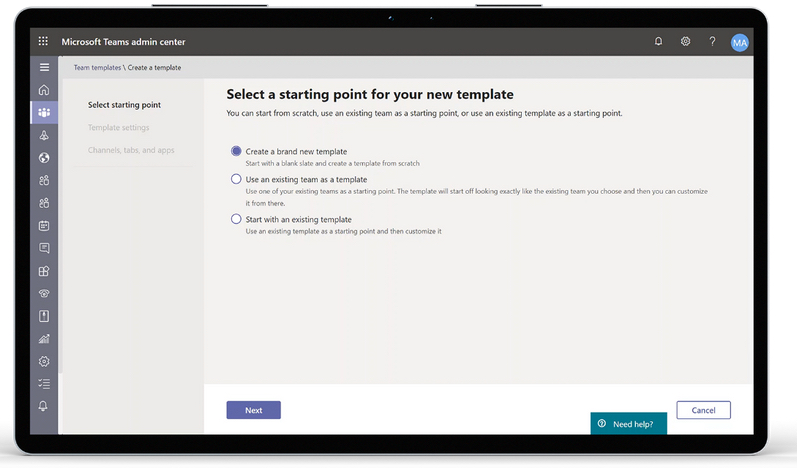Click the Select a starting point heading
Viewport: 797px width, 468px height.
point(370,94)
